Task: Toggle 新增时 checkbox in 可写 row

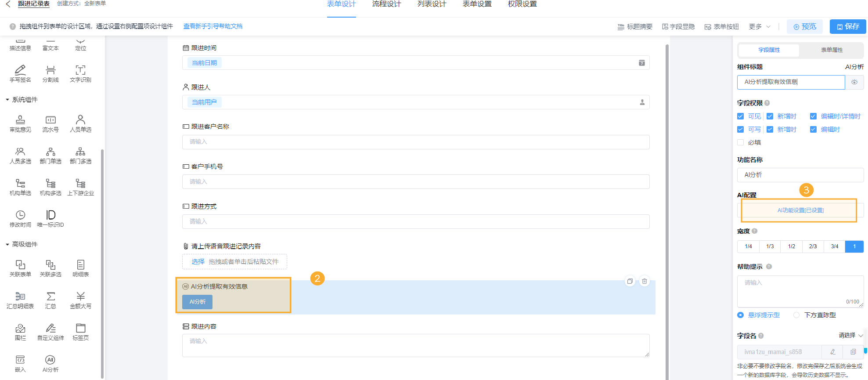Action: click(770, 130)
